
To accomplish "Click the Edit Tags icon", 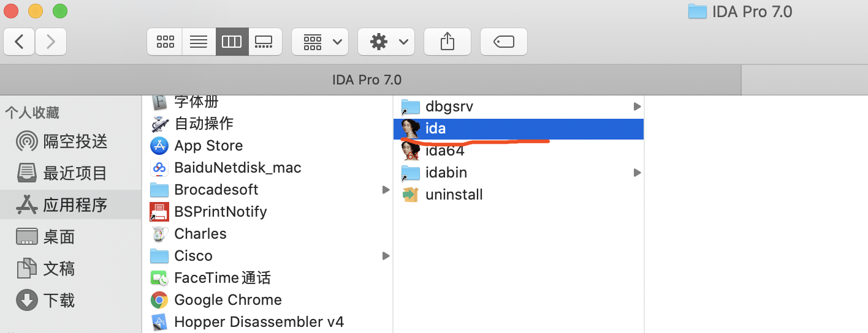I will click(504, 42).
